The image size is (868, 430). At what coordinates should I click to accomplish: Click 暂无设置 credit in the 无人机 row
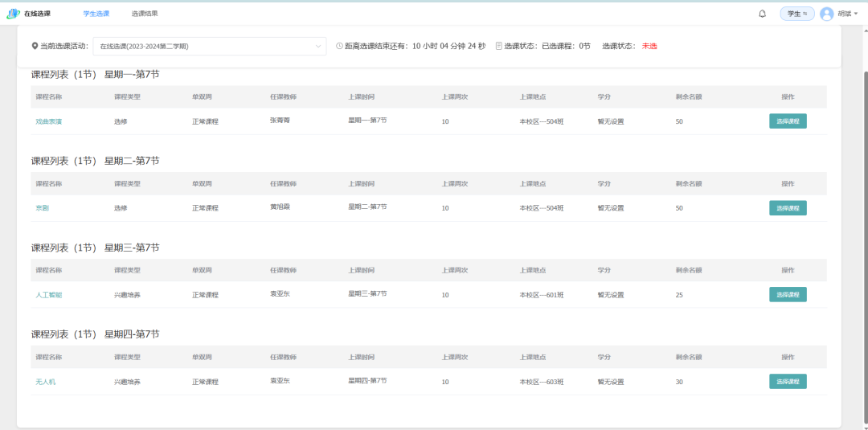[x=611, y=382]
